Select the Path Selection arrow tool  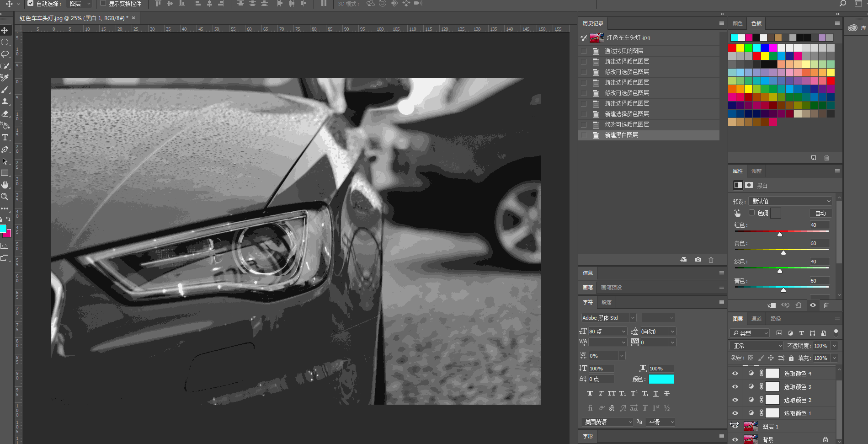(5, 161)
